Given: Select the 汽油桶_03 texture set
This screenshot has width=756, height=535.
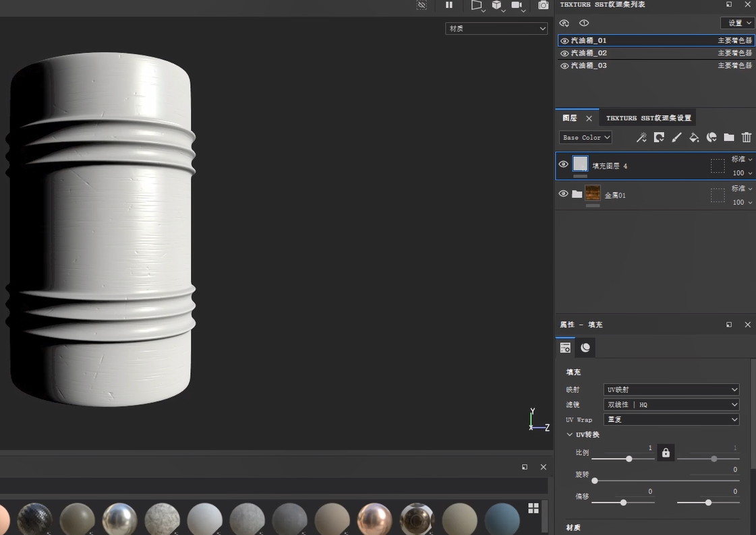Looking at the screenshot, I should [589, 66].
